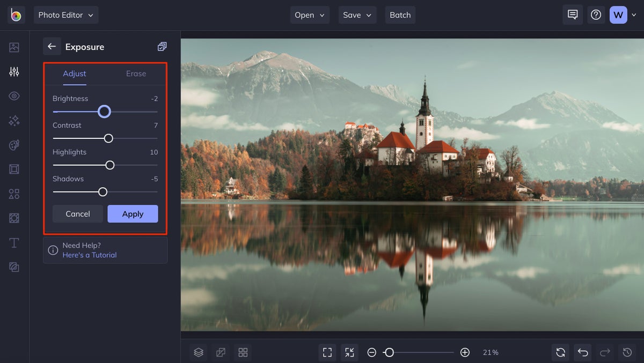The width and height of the screenshot is (644, 363).
Task: Select the Frames icon in the sidebar
Action: coord(14,169)
